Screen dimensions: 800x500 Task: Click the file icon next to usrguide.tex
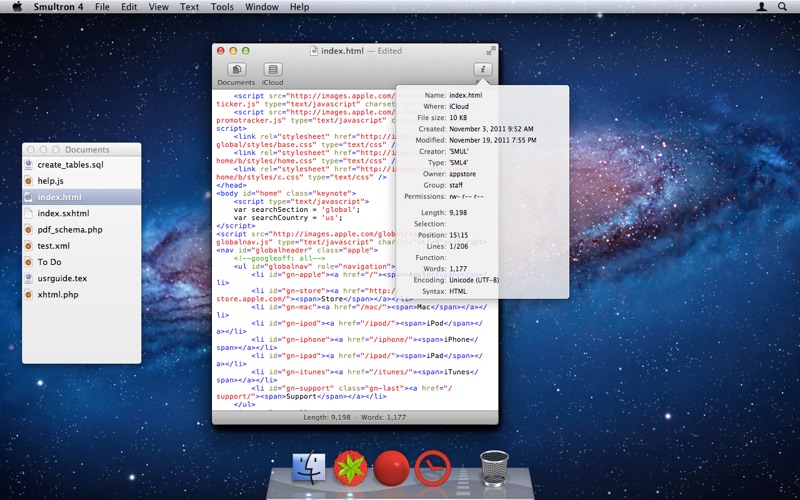29,279
